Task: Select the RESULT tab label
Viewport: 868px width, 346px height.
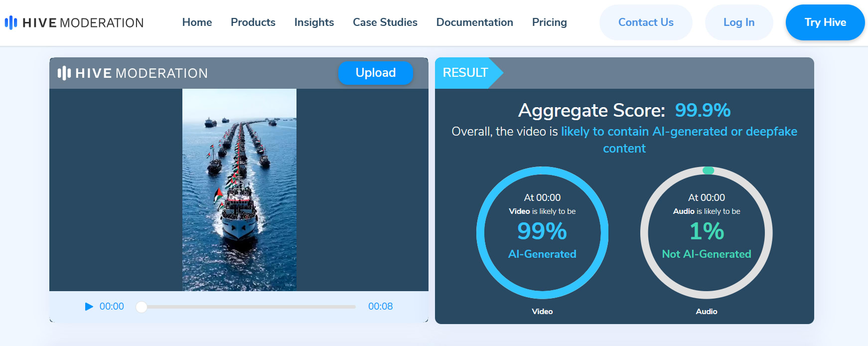Action: coord(465,73)
